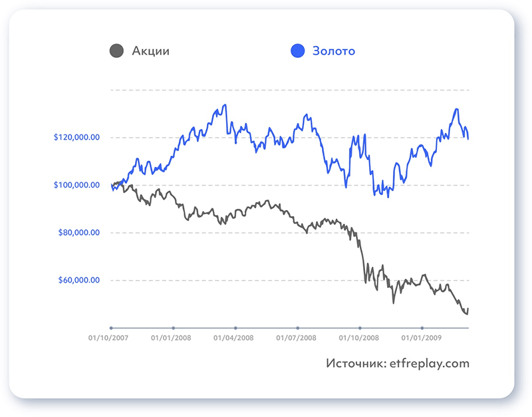Select the 01/04/2008 date label

click(x=235, y=338)
